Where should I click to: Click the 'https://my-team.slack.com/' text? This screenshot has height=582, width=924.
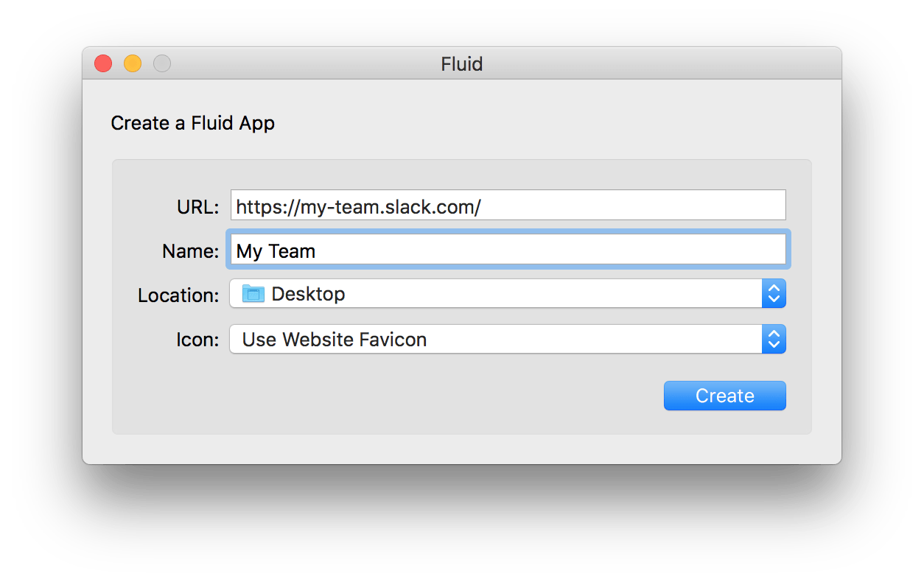pyautogui.click(x=358, y=207)
